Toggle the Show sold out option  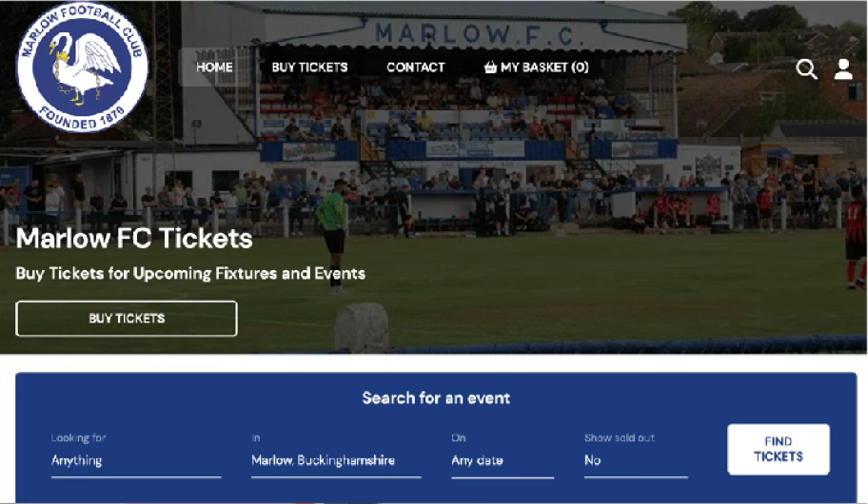636,461
